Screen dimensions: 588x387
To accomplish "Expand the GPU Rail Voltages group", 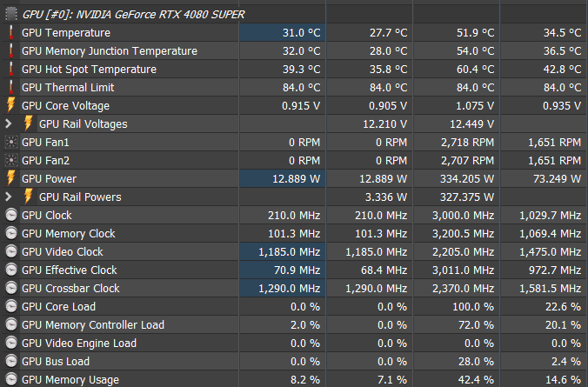I will tap(8, 123).
